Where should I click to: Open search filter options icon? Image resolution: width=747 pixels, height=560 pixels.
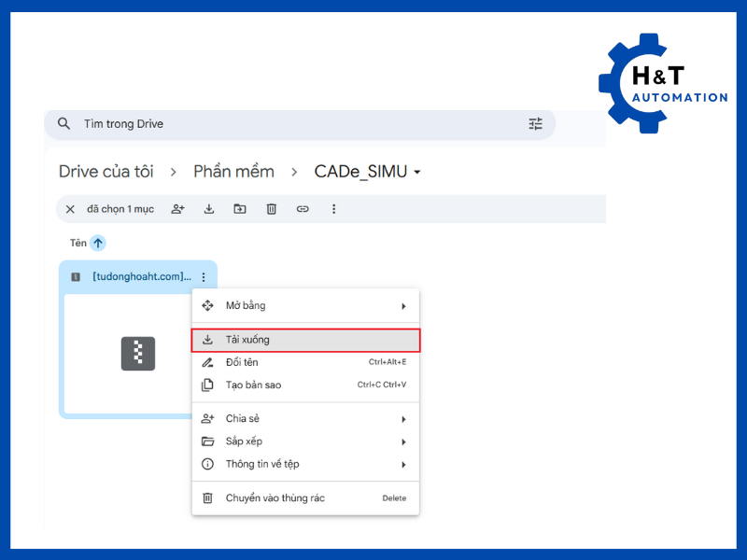point(535,124)
